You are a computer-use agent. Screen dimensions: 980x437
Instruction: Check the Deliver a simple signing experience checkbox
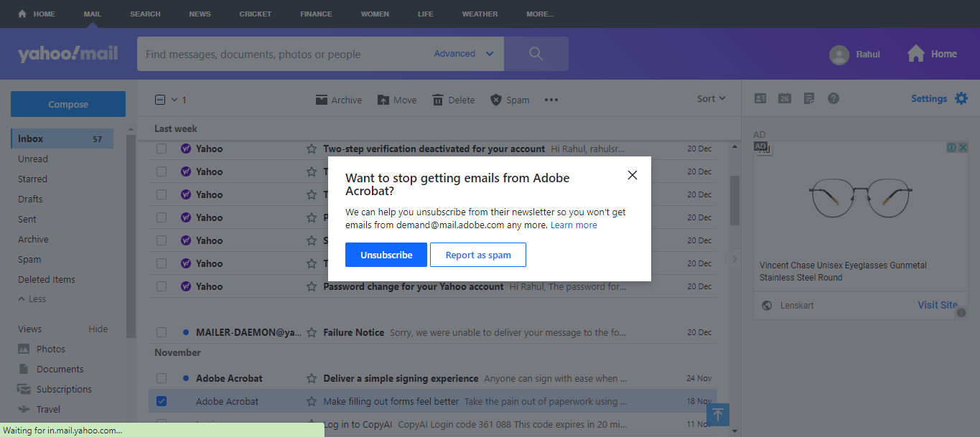(x=162, y=378)
